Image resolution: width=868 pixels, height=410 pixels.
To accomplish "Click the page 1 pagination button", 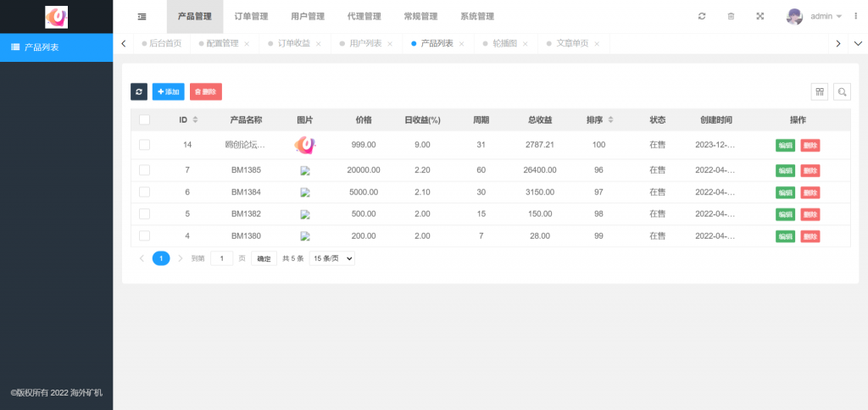I will [161, 258].
